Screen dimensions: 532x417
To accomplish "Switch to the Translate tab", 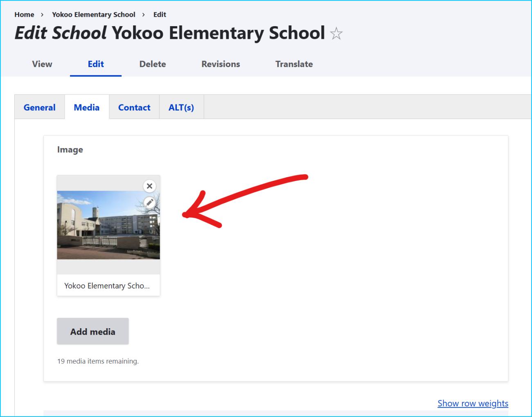I will pyautogui.click(x=294, y=64).
